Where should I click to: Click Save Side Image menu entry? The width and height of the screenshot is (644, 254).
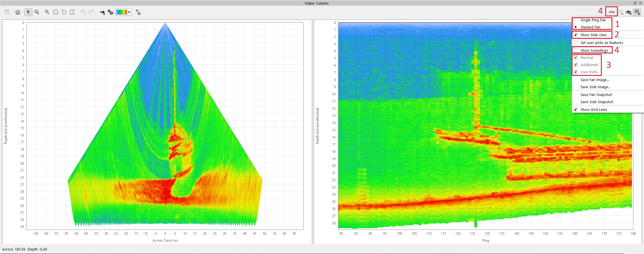(595, 87)
